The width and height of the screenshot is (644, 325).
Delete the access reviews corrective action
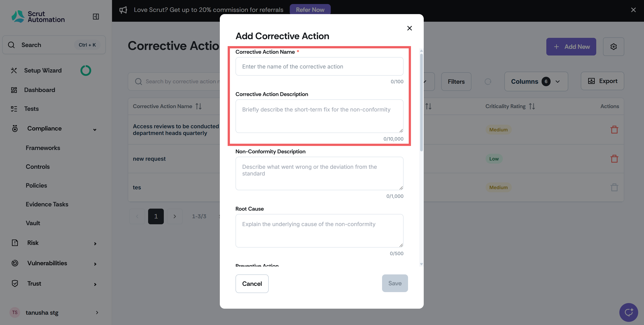coord(614,130)
